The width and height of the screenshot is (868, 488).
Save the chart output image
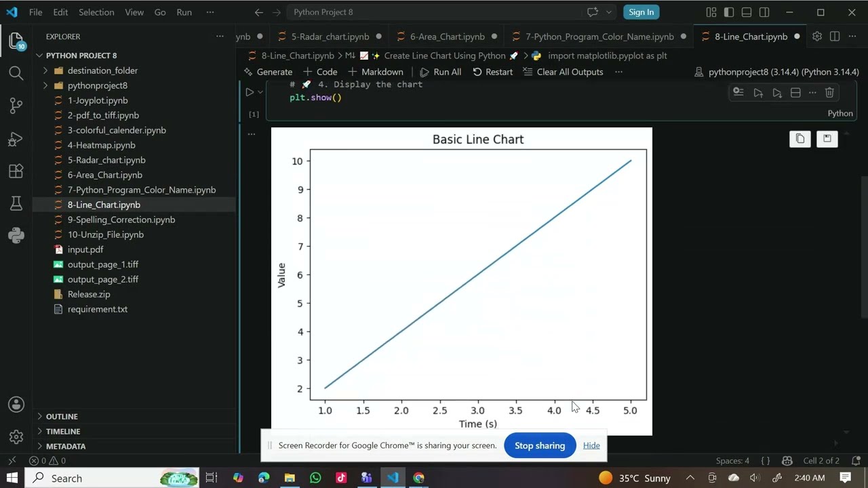tap(827, 139)
